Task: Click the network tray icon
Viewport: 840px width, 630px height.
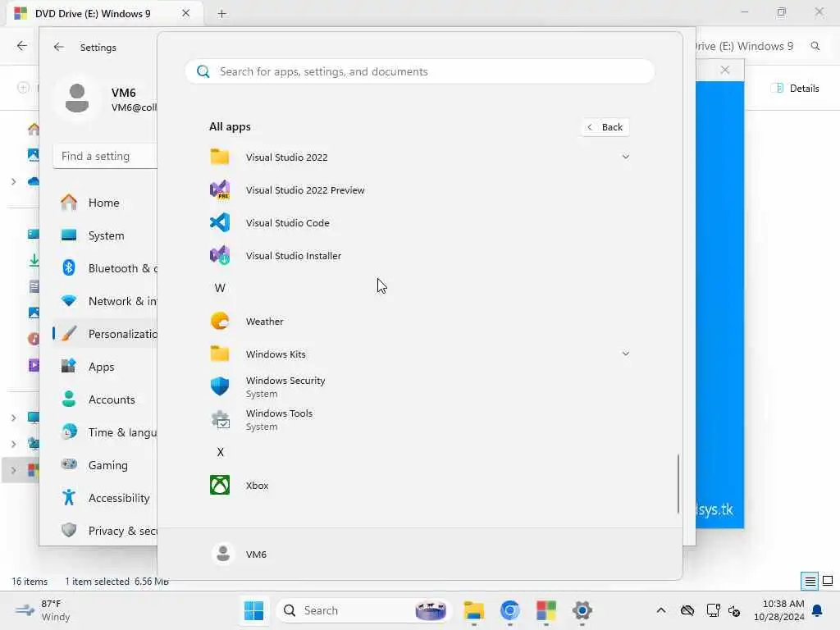Action: (713, 610)
